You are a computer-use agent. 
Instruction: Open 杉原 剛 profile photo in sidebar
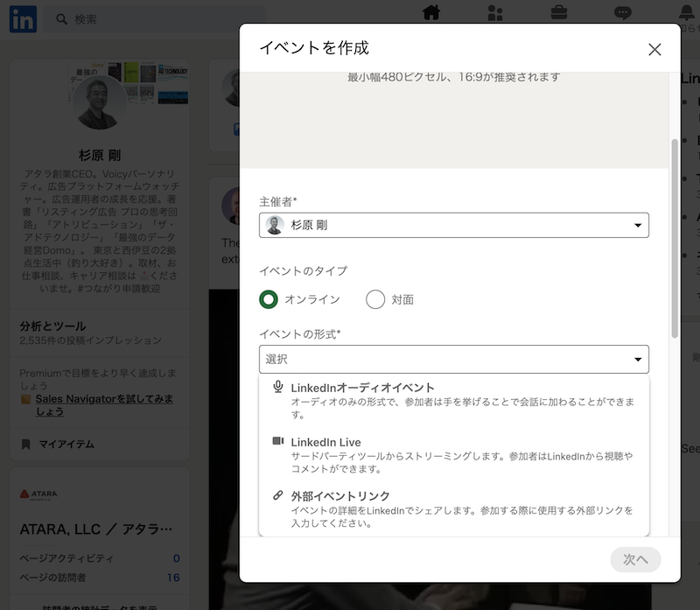click(99, 102)
